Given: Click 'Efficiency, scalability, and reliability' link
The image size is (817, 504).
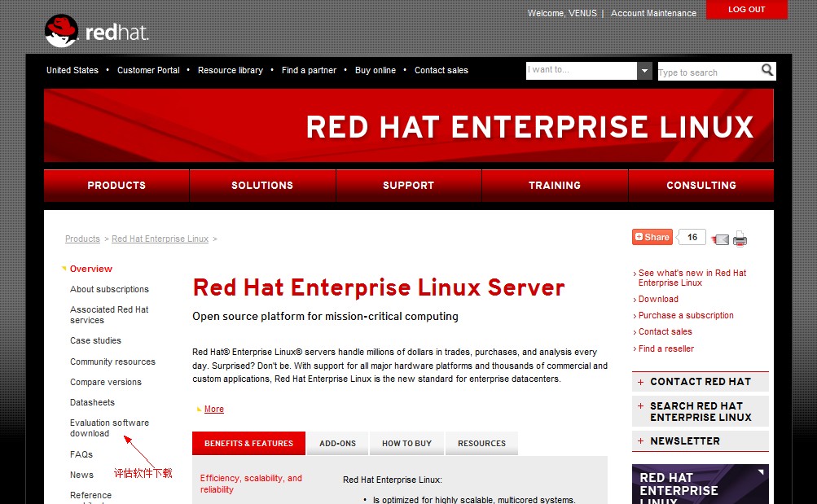Looking at the screenshot, I should (x=251, y=484).
